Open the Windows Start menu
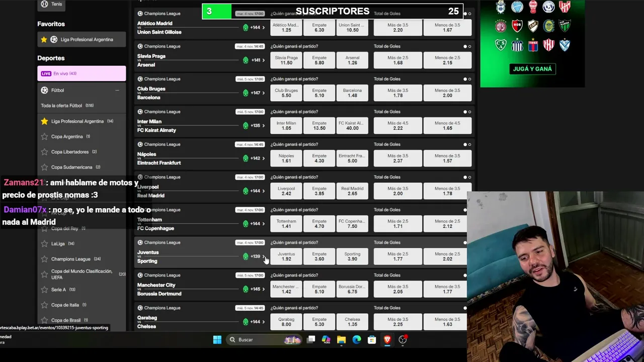 click(x=217, y=340)
